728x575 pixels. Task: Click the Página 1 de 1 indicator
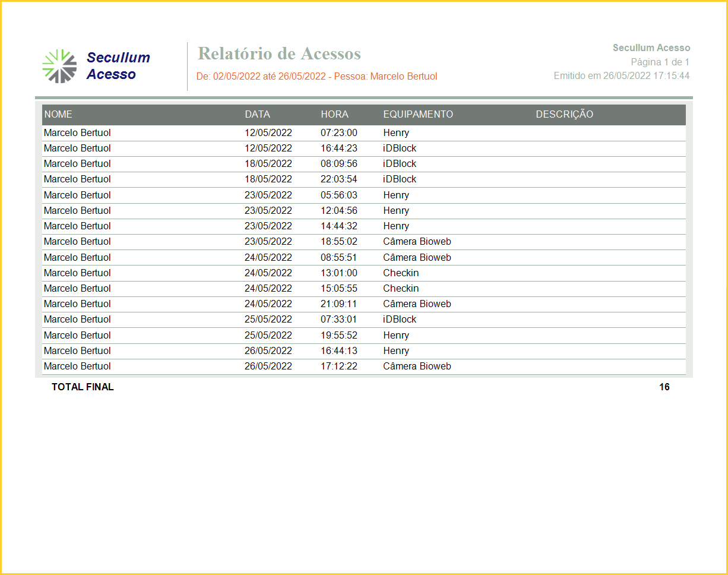[x=660, y=62]
